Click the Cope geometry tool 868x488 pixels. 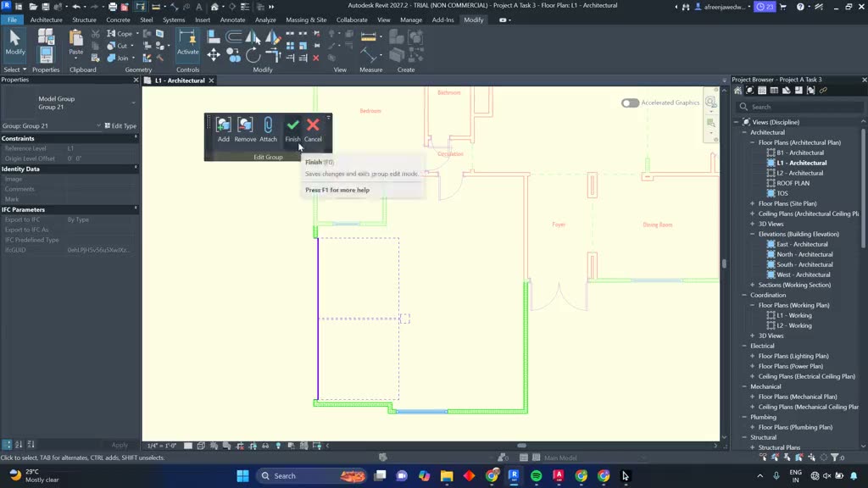click(x=120, y=34)
